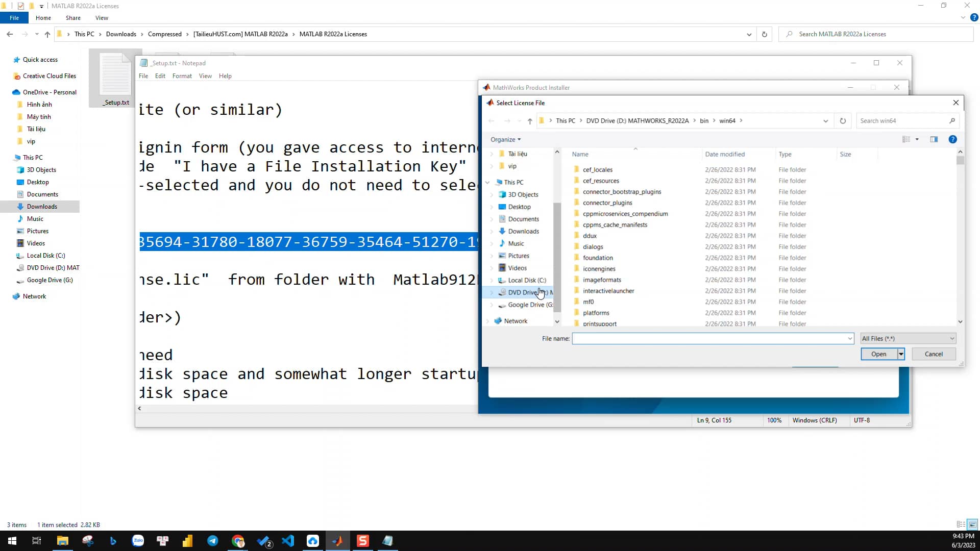The image size is (980, 551).
Task: Open Google Chrome from the taskbar
Action: point(238,541)
